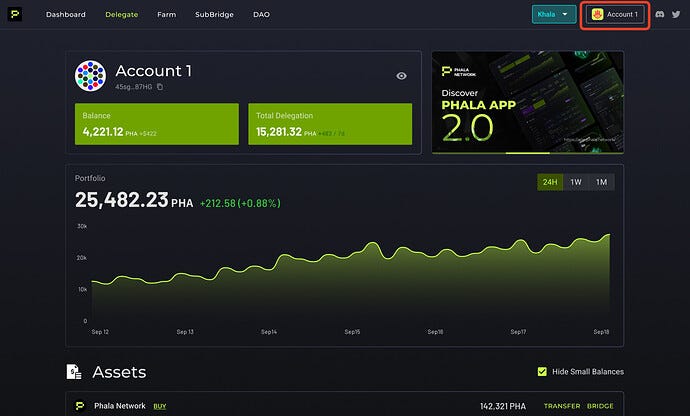Click the 142,321 PHA asset amount
This screenshot has width=690, height=416.
click(x=503, y=406)
